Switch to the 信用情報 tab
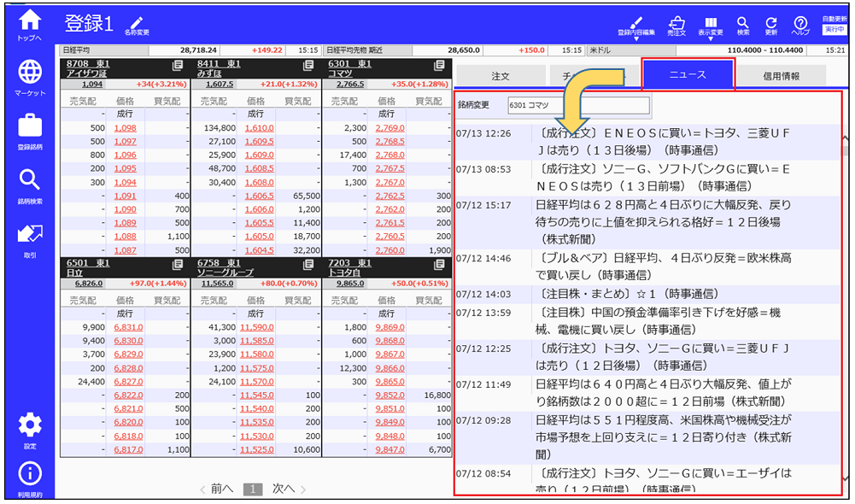The image size is (855, 504). click(x=781, y=76)
